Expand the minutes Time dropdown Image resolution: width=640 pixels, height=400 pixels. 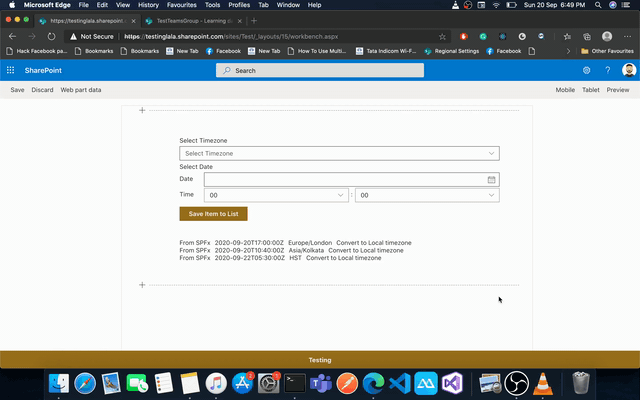tap(427, 195)
